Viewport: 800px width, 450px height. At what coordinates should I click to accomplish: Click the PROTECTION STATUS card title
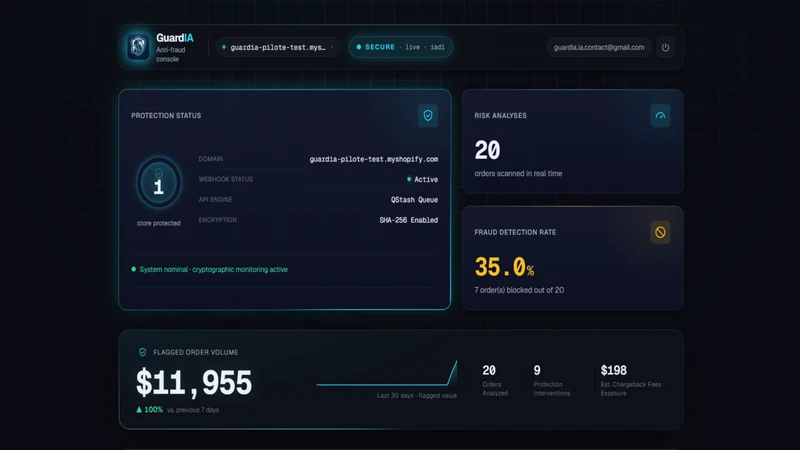click(166, 116)
